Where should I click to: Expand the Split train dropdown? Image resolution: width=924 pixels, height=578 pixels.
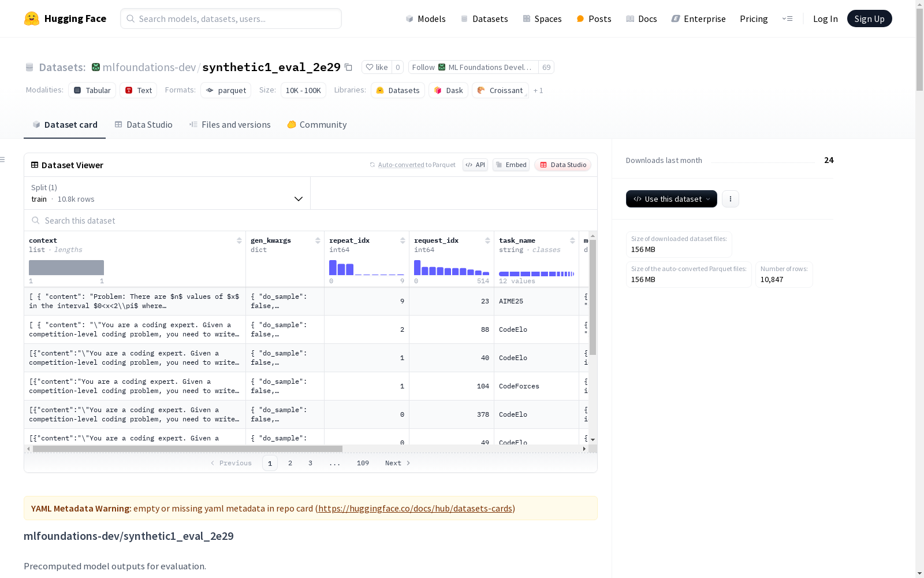(167, 193)
